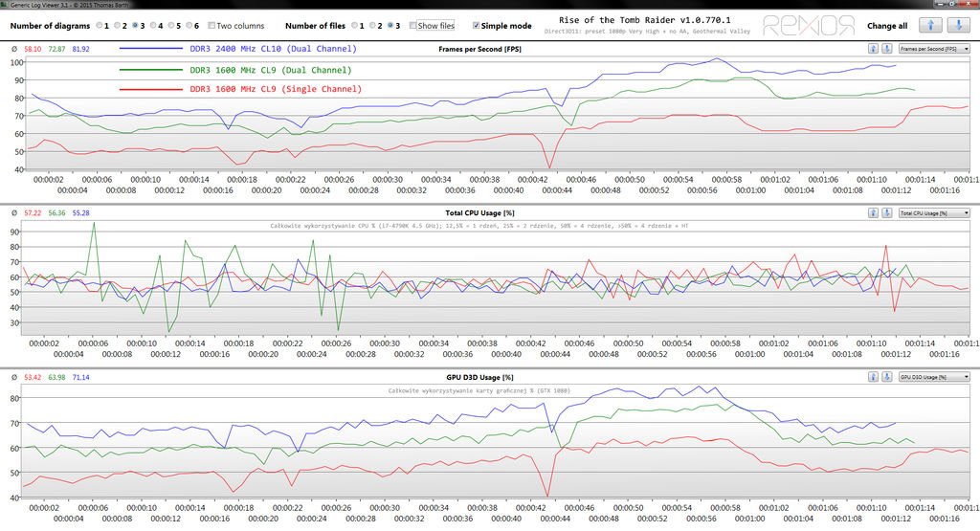This screenshot has width=980, height=531.
Task: Click the blue line swatch for DDR3 2400 legend
Action: tap(150, 49)
